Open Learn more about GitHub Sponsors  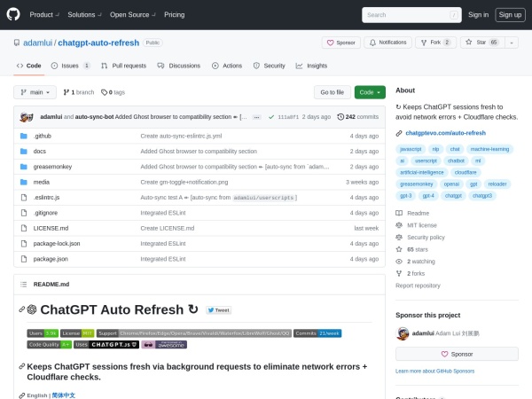tap(435, 372)
